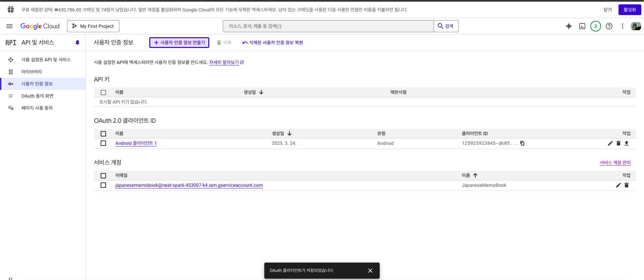Open 사용 설정된 API 및 서비스
This screenshot has width=644, height=280.
point(43,60)
